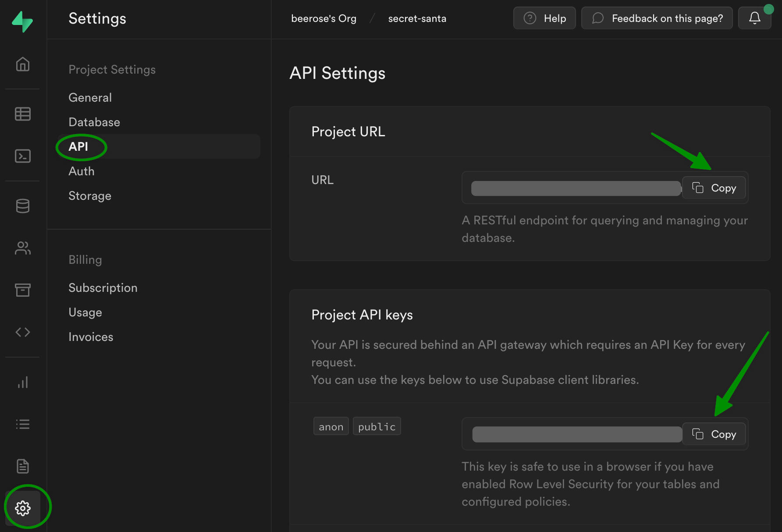The width and height of the screenshot is (782, 532).
Task: Click the Help button
Action: click(x=544, y=18)
